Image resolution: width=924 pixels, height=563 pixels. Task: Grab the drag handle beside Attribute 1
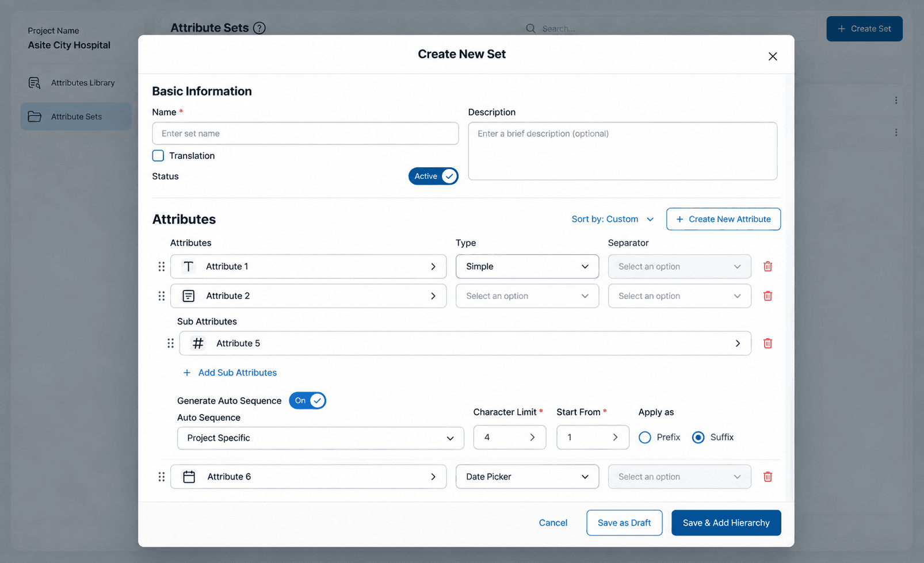pos(161,266)
